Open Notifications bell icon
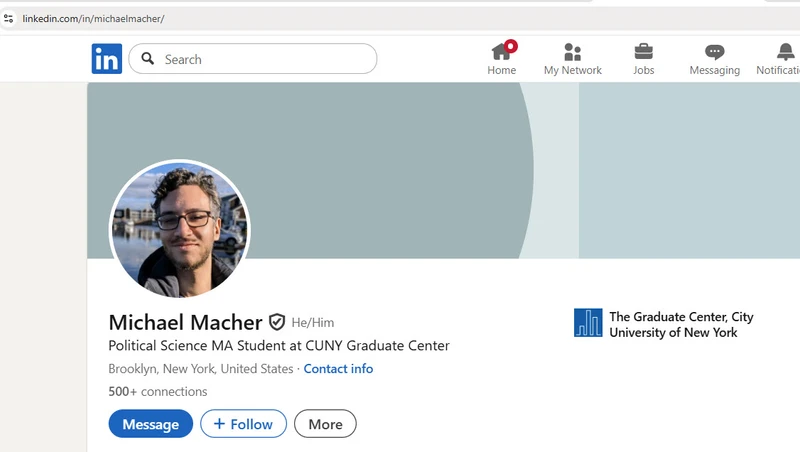 [785, 52]
